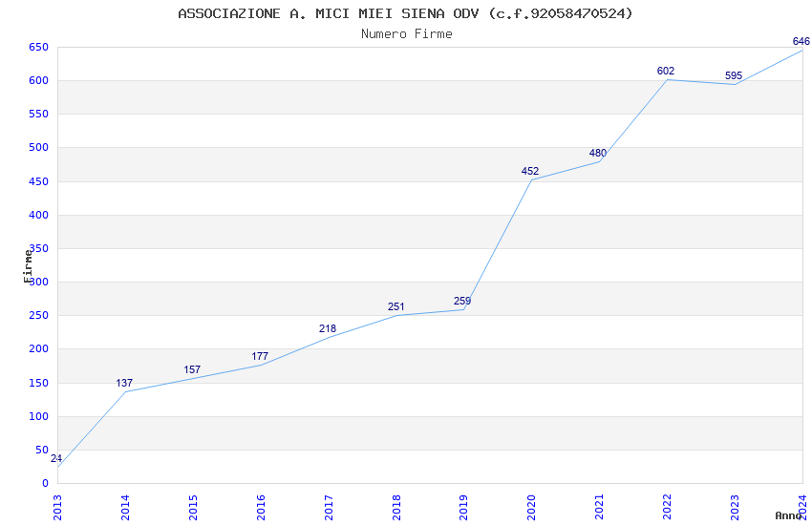Click y-axis tick value 550
812x525 pixels.
[39, 114]
